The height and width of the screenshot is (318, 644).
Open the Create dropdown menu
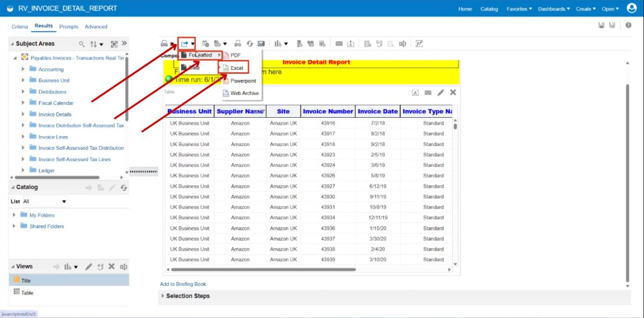pos(586,9)
